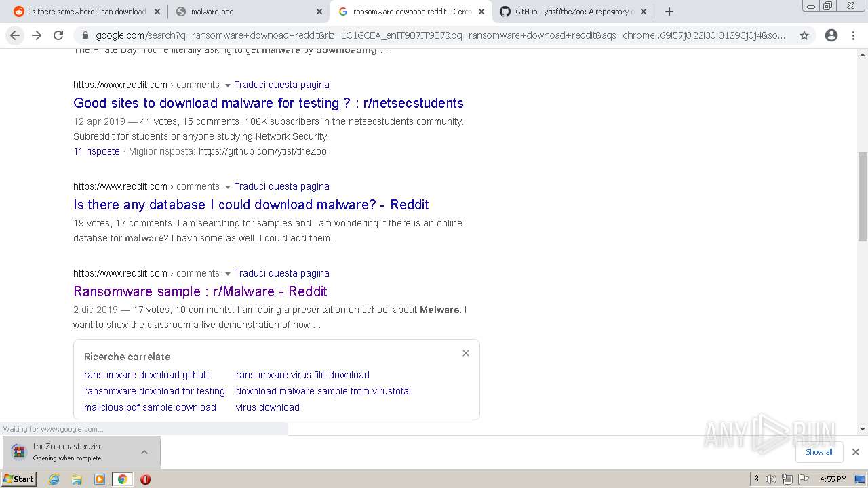
Task: Close the ransomware download reddit search tab
Action: coord(481,12)
